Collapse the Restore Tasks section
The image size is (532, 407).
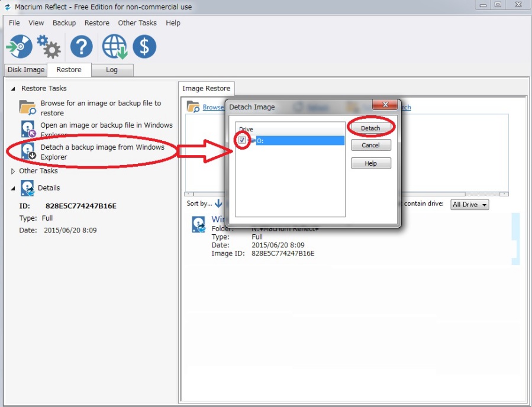pyautogui.click(x=13, y=89)
